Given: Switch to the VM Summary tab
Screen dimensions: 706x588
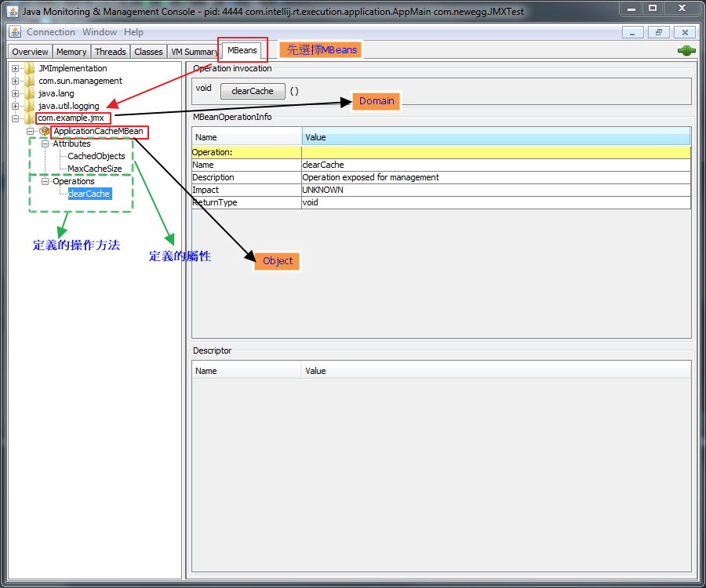Looking at the screenshot, I should [x=194, y=52].
